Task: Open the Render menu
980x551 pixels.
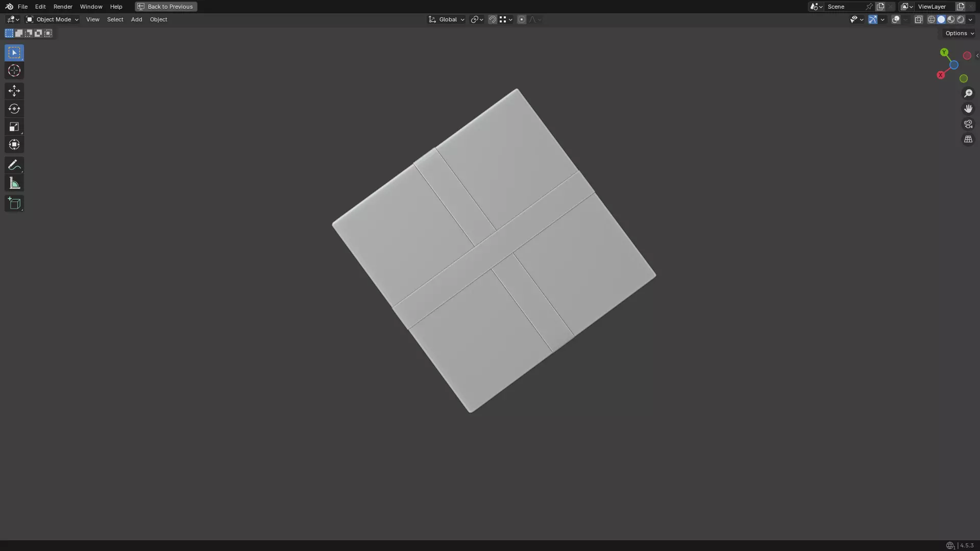Action: [x=63, y=7]
